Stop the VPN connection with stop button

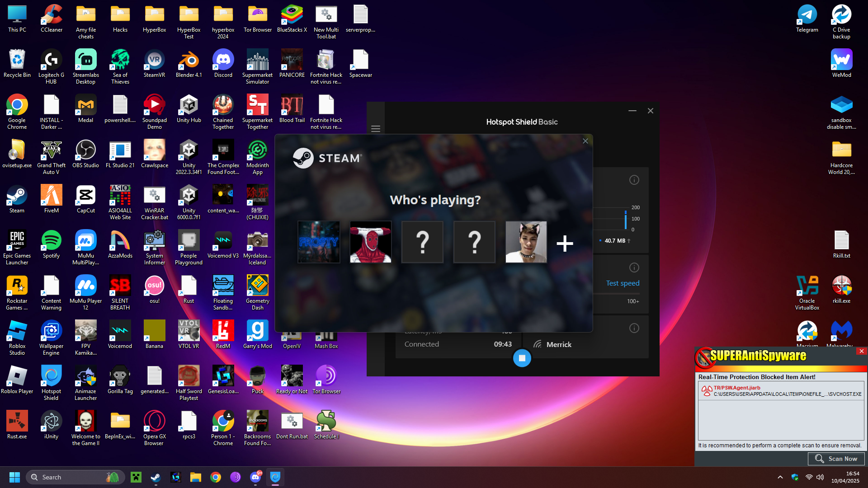(522, 358)
